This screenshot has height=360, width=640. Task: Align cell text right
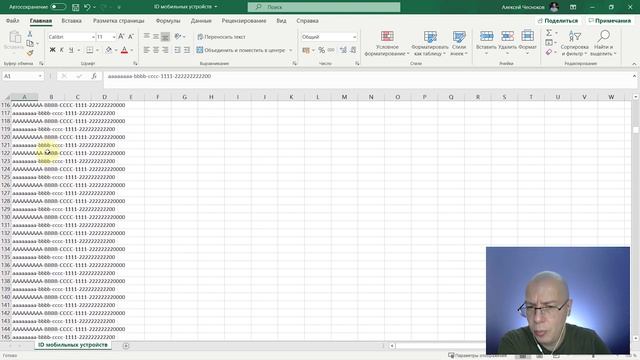pyautogui.click(x=165, y=50)
